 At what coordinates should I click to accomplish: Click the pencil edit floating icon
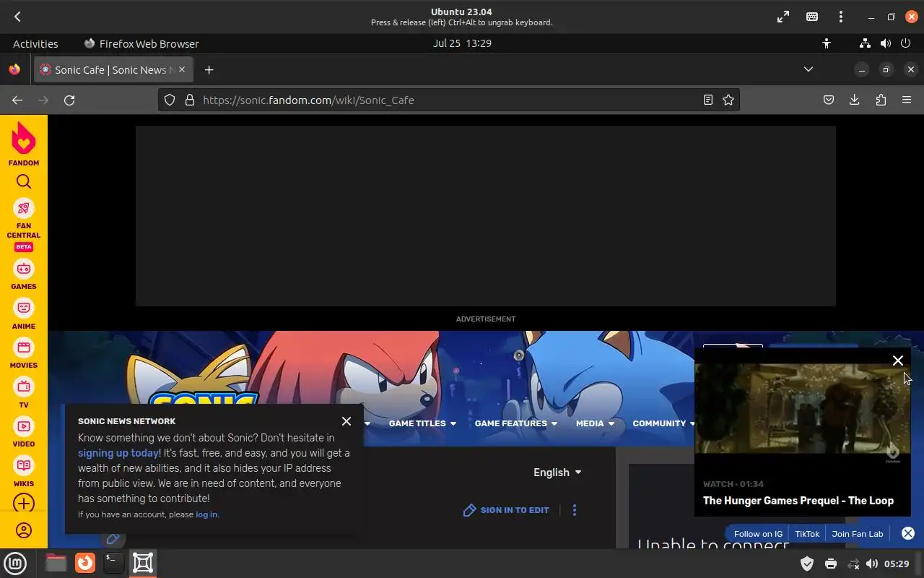113,539
